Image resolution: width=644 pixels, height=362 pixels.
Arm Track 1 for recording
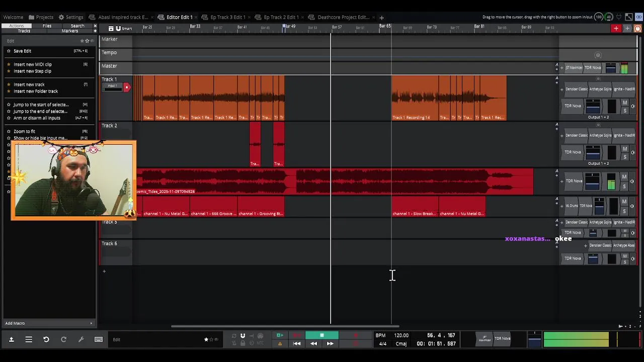(x=127, y=87)
